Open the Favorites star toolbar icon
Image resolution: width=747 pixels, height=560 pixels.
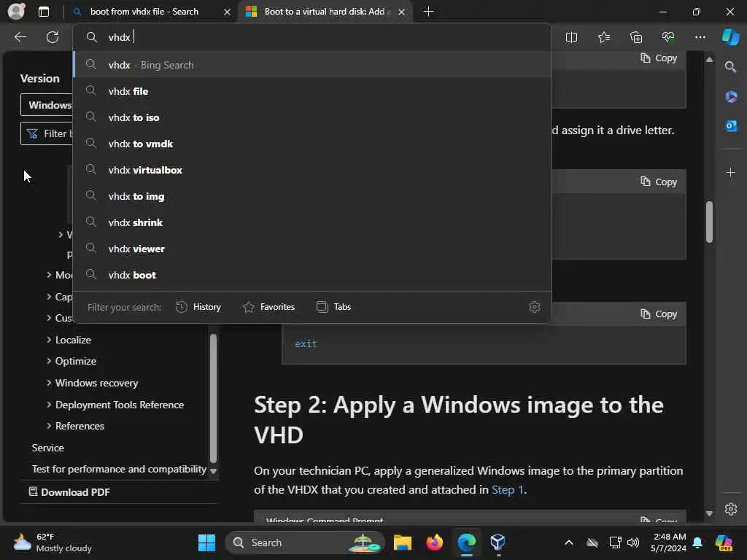pos(603,37)
